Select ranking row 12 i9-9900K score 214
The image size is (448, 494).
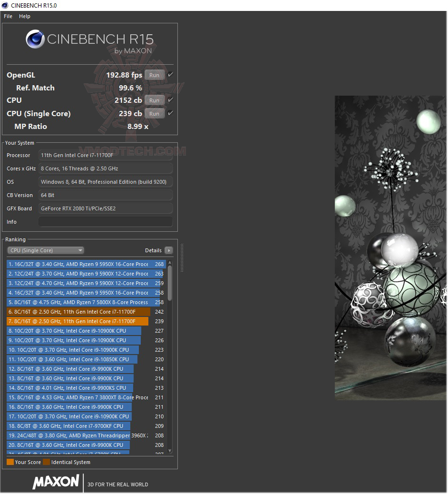[x=86, y=369]
